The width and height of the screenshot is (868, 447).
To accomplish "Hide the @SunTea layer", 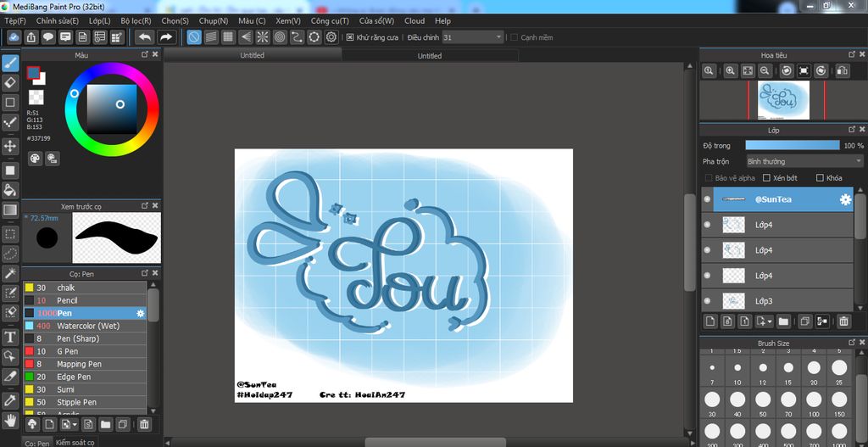I will [x=707, y=199].
